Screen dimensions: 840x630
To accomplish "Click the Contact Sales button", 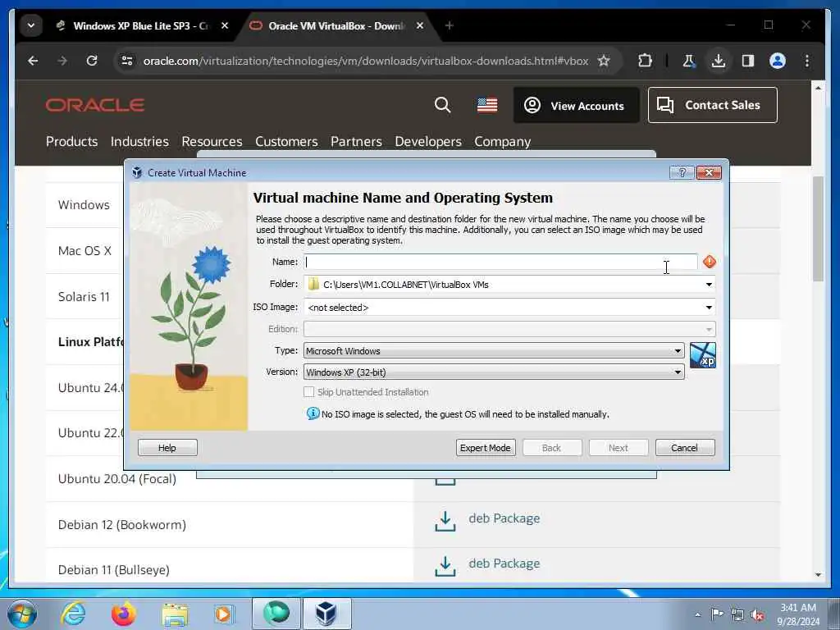I will click(x=713, y=105).
